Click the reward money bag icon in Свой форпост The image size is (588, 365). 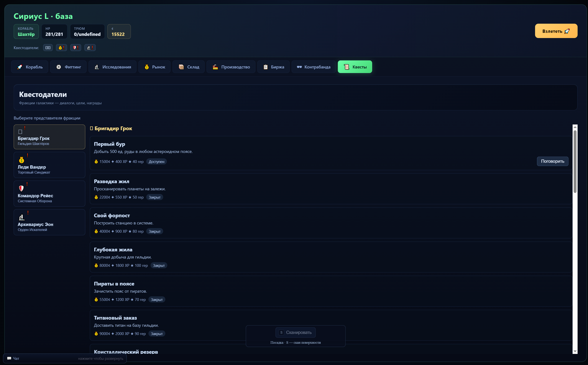coord(96,232)
